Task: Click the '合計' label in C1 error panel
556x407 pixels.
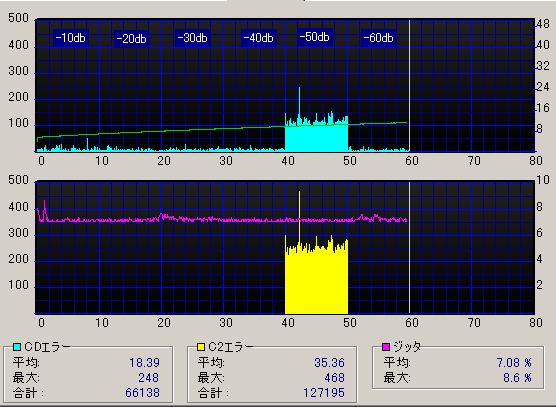Action: (28, 393)
